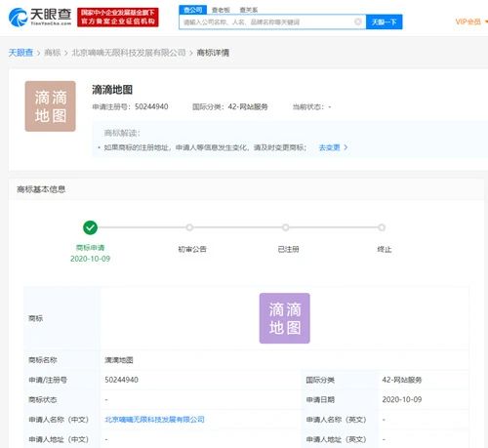488x448 pixels.
Task: Click the 申请人地址（中文） label
Action: [x=59, y=440]
